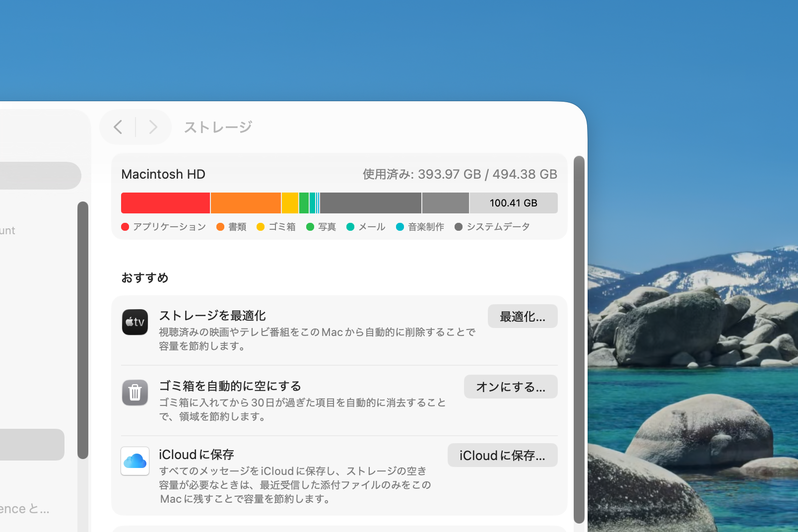Viewport: 798px width, 532px height.
Task: Click the iCloudに保存 button
Action: [502, 455]
